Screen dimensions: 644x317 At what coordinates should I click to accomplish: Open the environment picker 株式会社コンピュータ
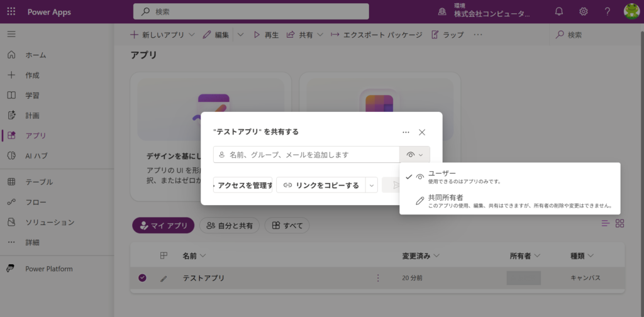click(485, 11)
